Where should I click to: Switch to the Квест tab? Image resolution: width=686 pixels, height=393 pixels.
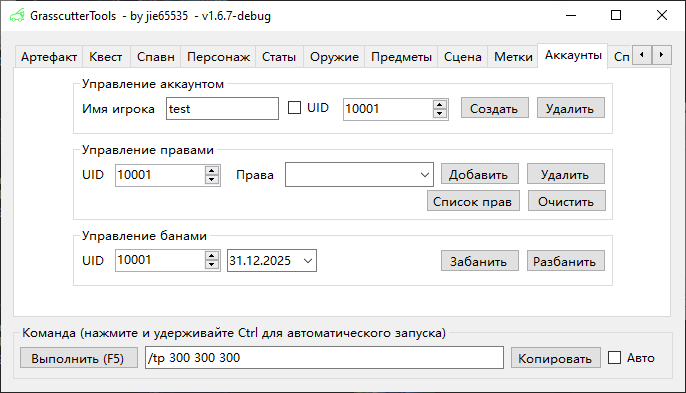coord(106,57)
